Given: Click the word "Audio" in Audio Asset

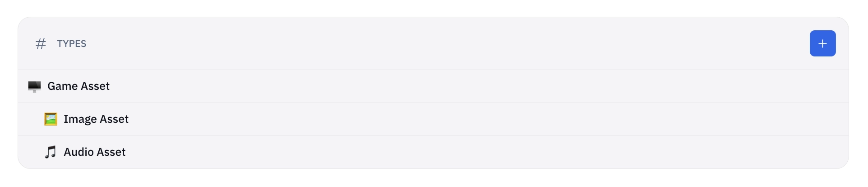Looking at the screenshot, I should click(78, 152).
